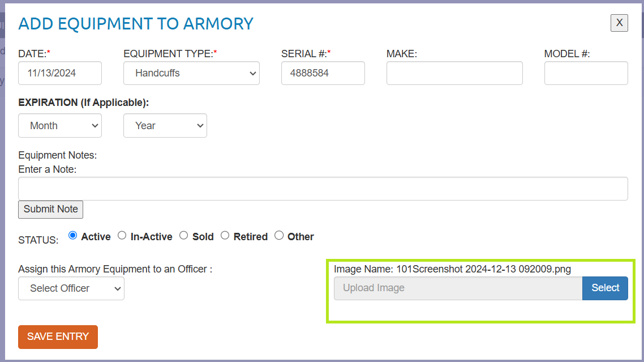Image resolution: width=644 pixels, height=362 pixels.
Task: Close the Add Equipment dialog with X
Action: [x=619, y=23]
